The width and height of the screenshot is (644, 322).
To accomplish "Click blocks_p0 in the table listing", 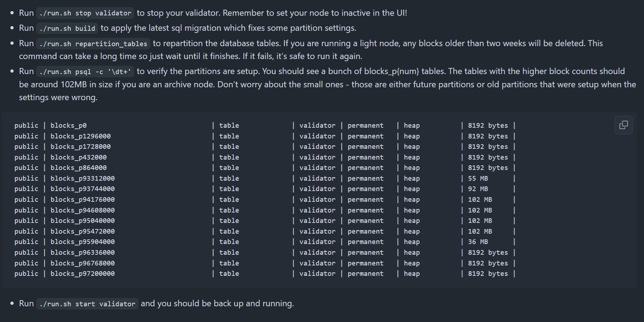I will pyautogui.click(x=68, y=126).
